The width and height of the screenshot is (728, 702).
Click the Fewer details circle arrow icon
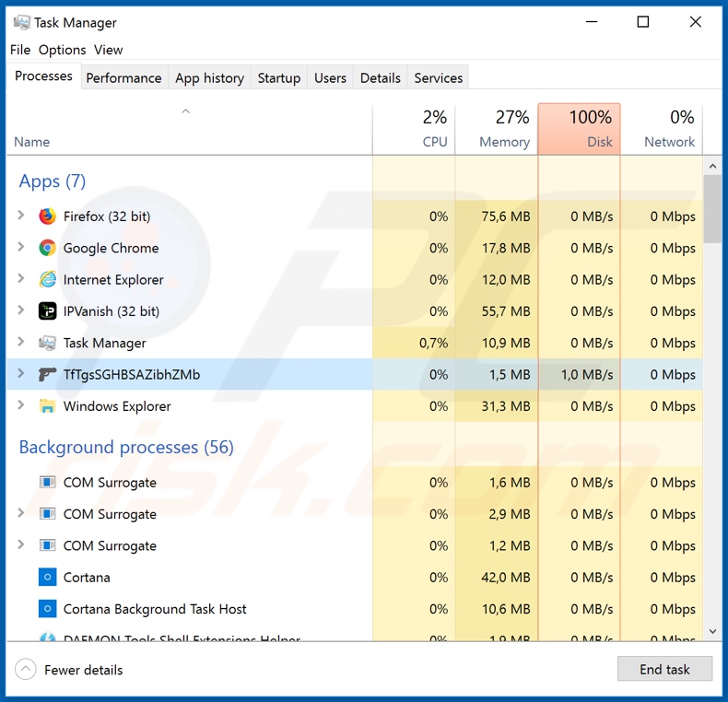tap(26, 670)
